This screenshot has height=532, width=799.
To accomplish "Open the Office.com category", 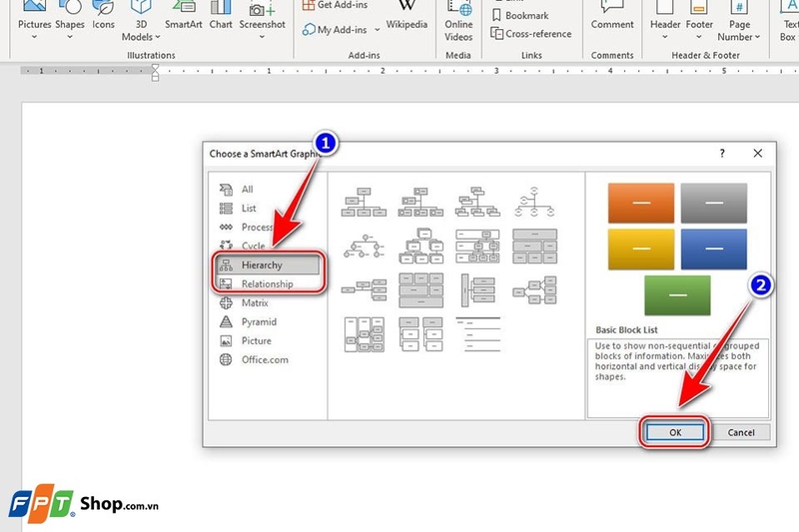I will pos(265,360).
